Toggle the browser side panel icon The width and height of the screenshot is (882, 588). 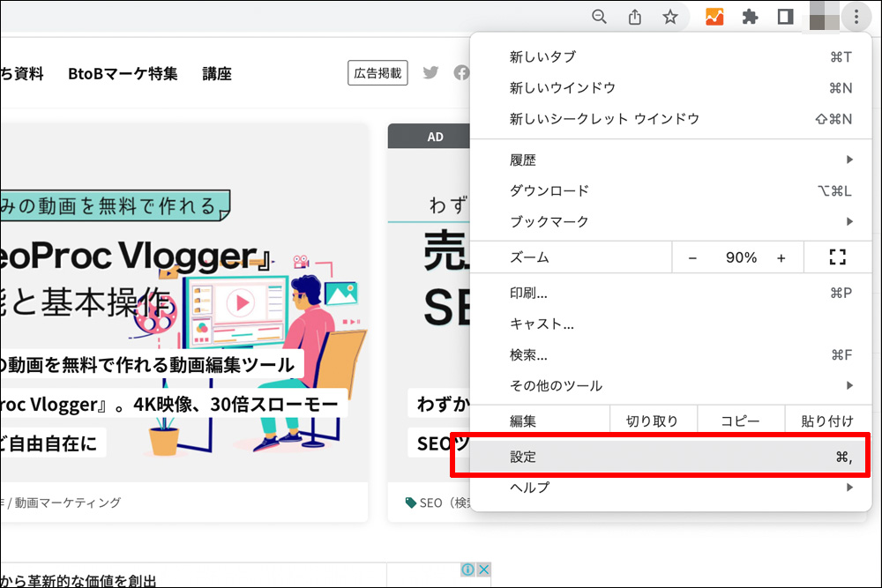785,17
